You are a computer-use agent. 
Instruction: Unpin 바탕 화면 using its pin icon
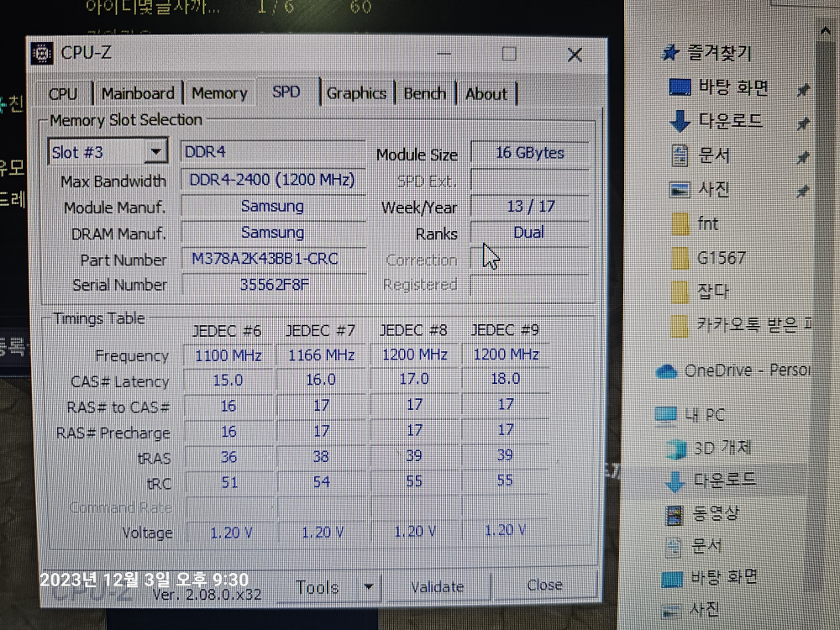pyautogui.click(x=802, y=91)
